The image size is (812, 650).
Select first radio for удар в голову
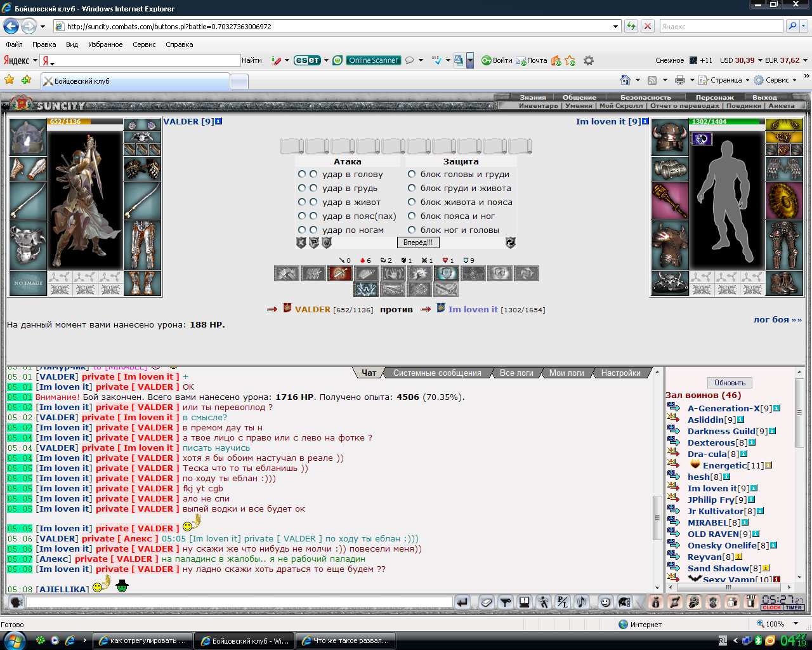[x=302, y=174]
